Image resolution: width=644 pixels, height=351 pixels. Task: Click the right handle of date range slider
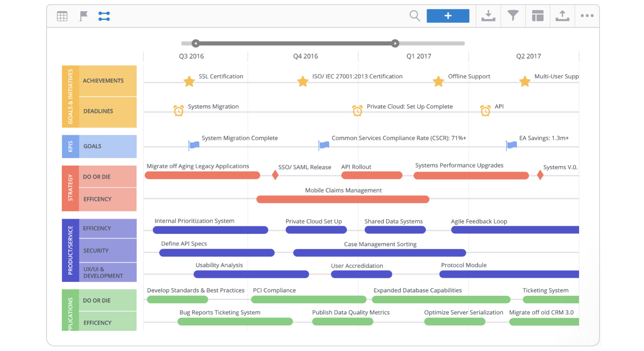(x=395, y=44)
